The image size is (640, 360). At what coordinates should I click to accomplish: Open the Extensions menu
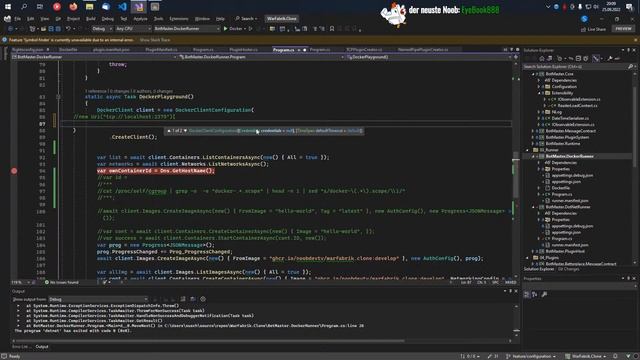179,19
